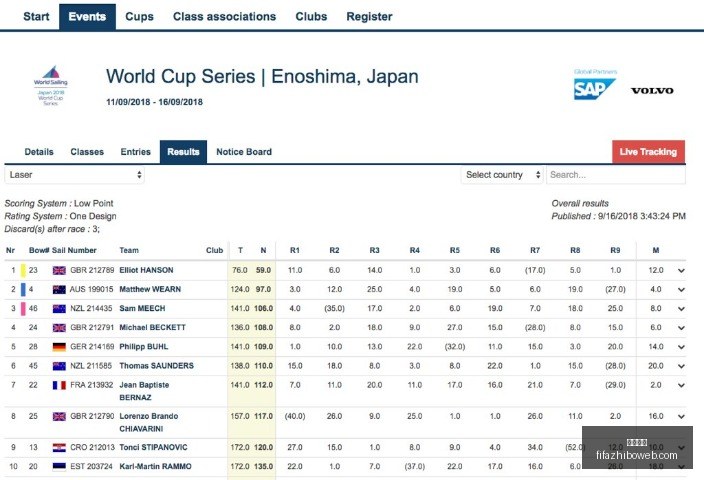This screenshot has height=480, width=704.
Task: Switch to the Entries tab
Action: pyautogui.click(x=136, y=152)
